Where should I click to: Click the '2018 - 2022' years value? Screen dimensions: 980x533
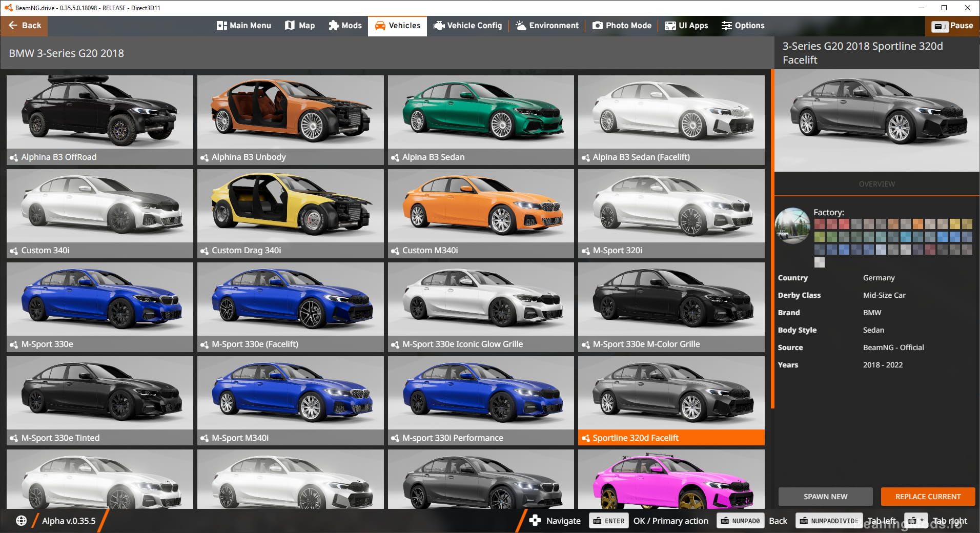coord(883,365)
